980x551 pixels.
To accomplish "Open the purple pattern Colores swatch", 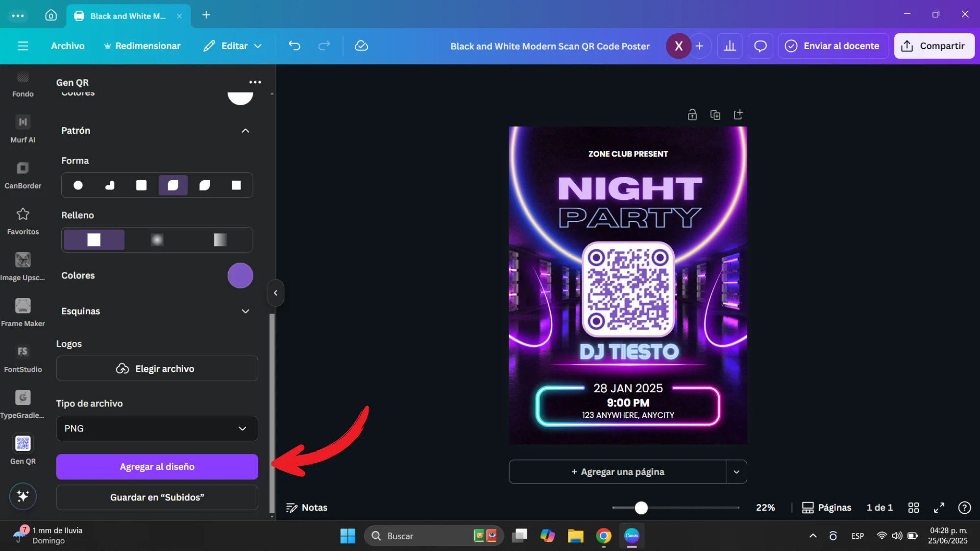I will coord(240,275).
